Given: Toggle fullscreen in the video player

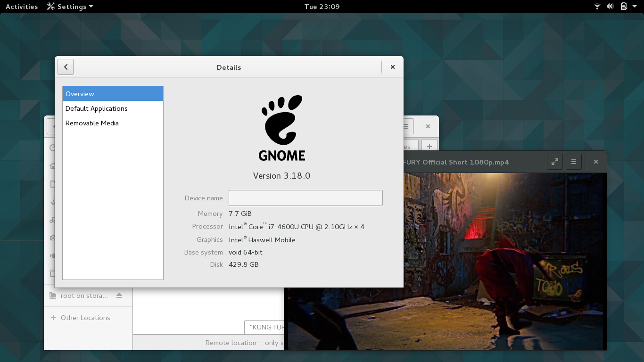Looking at the screenshot, I should pyautogui.click(x=555, y=162).
